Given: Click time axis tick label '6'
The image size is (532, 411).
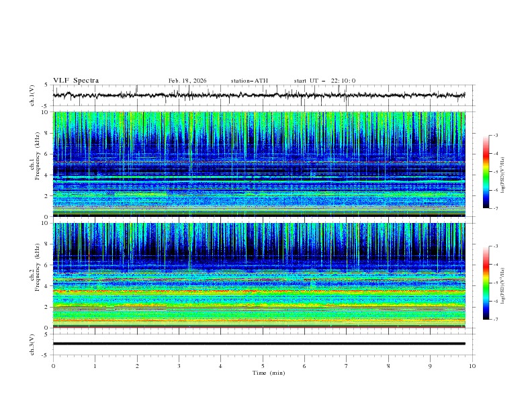Looking at the screenshot, I should click(x=304, y=366).
